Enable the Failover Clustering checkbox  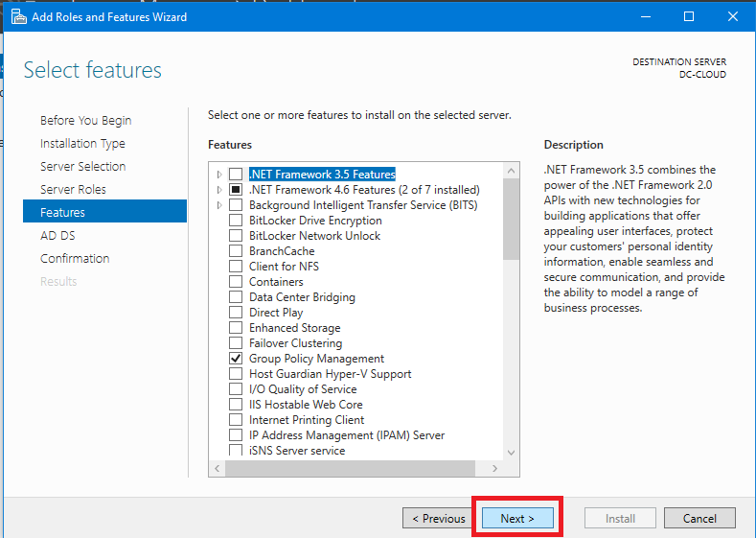(x=236, y=343)
